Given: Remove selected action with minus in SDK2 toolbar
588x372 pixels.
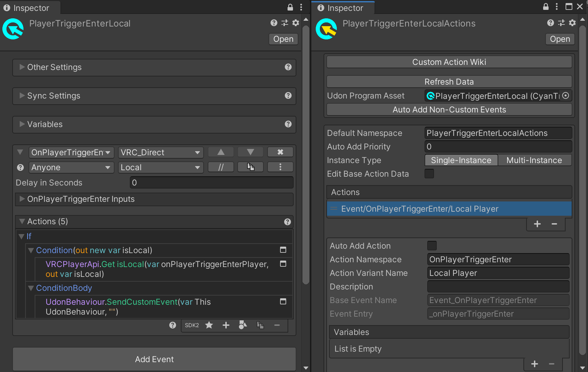Looking at the screenshot, I should pyautogui.click(x=277, y=325).
